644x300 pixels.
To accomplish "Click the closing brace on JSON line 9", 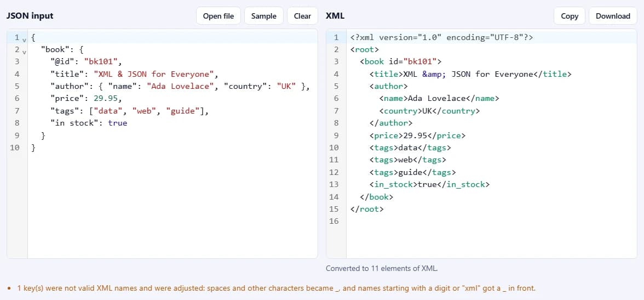I will click(x=43, y=135).
